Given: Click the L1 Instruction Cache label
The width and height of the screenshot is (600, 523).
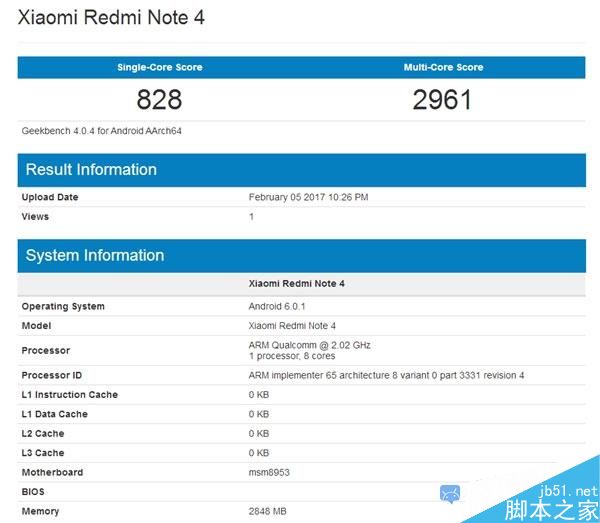Looking at the screenshot, I should [x=70, y=394].
